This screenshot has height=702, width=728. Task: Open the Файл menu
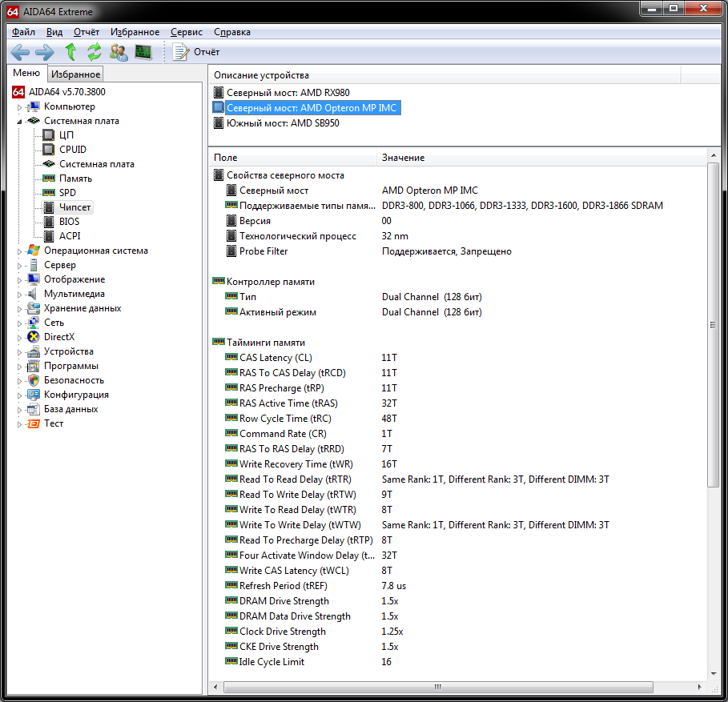23,32
